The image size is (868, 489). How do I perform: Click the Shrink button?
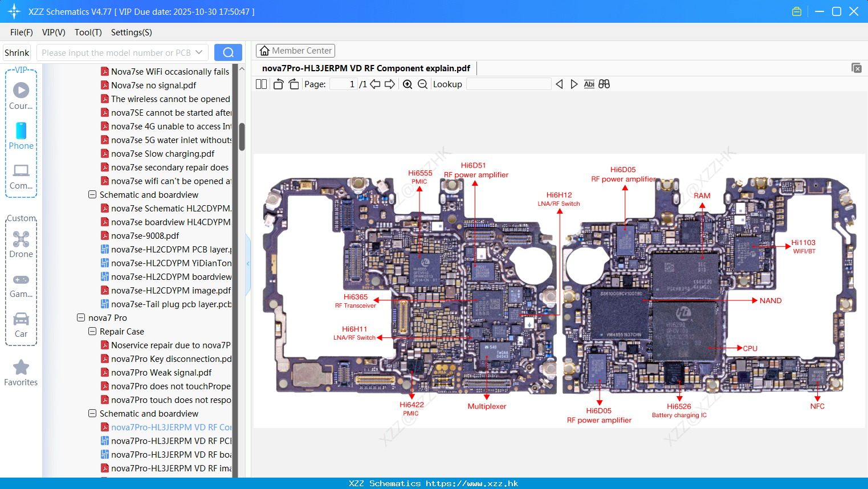coord(17,52)
